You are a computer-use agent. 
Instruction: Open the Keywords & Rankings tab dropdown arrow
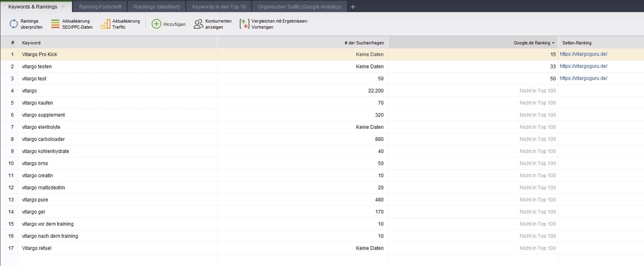[63, 7]
